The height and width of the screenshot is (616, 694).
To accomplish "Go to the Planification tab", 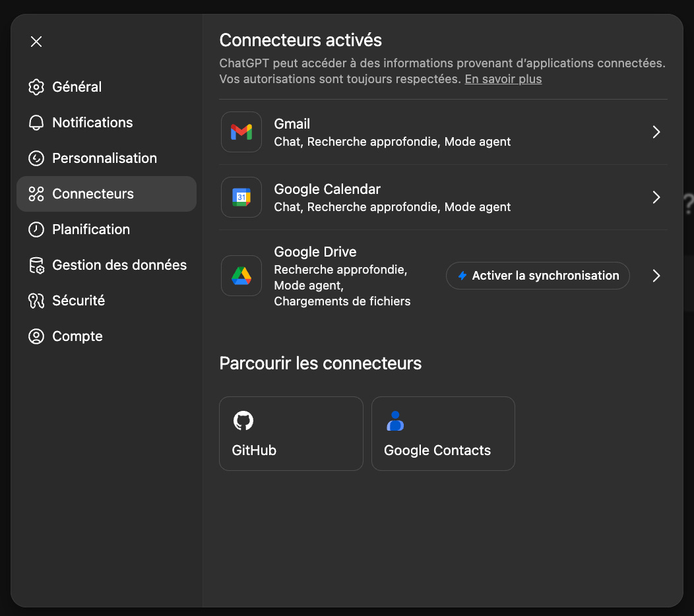I will [106, 230].
